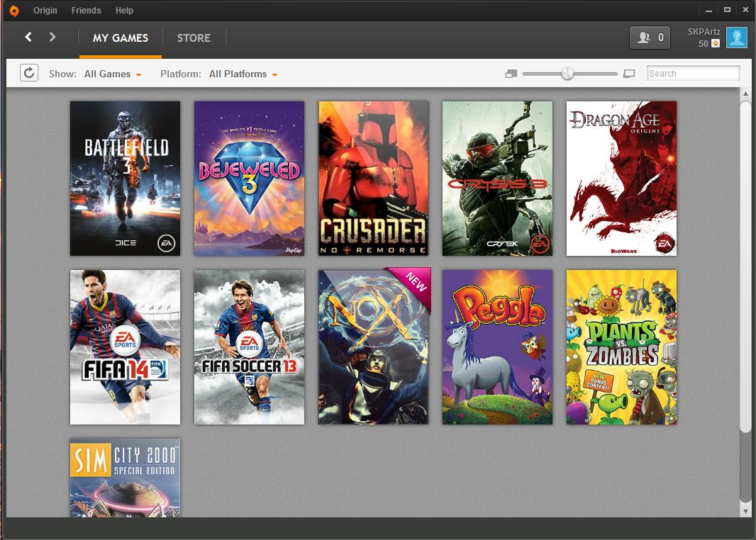
Task: Click the refresh games library icon
Action: (x=29, y=73)
